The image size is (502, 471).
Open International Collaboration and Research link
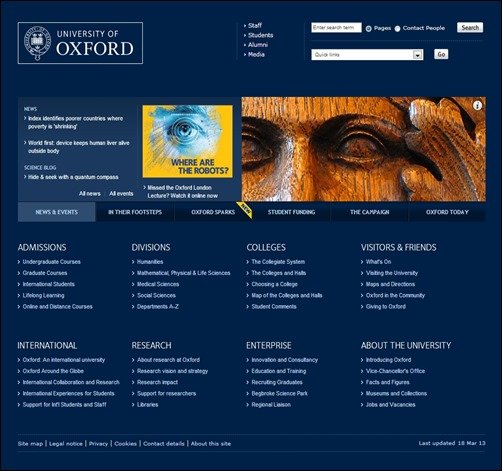[71, 382]
